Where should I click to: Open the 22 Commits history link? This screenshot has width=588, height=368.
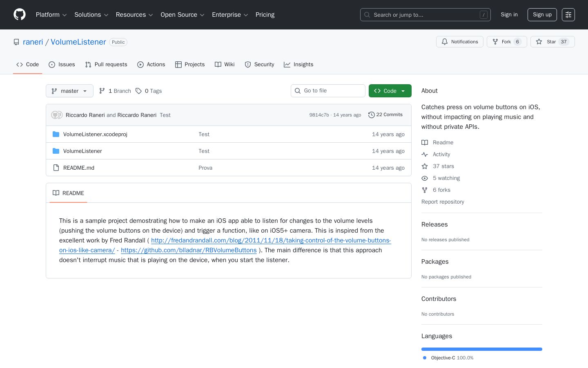(x=385, y=115)
